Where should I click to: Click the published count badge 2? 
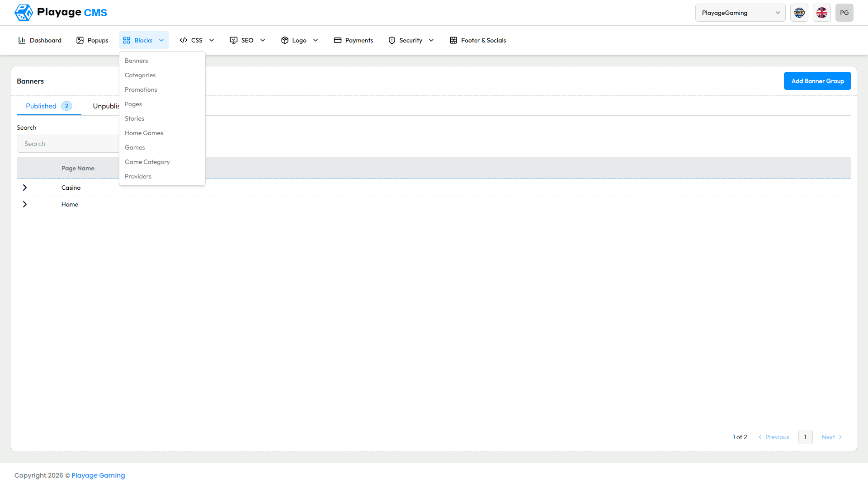pos(66,106)
